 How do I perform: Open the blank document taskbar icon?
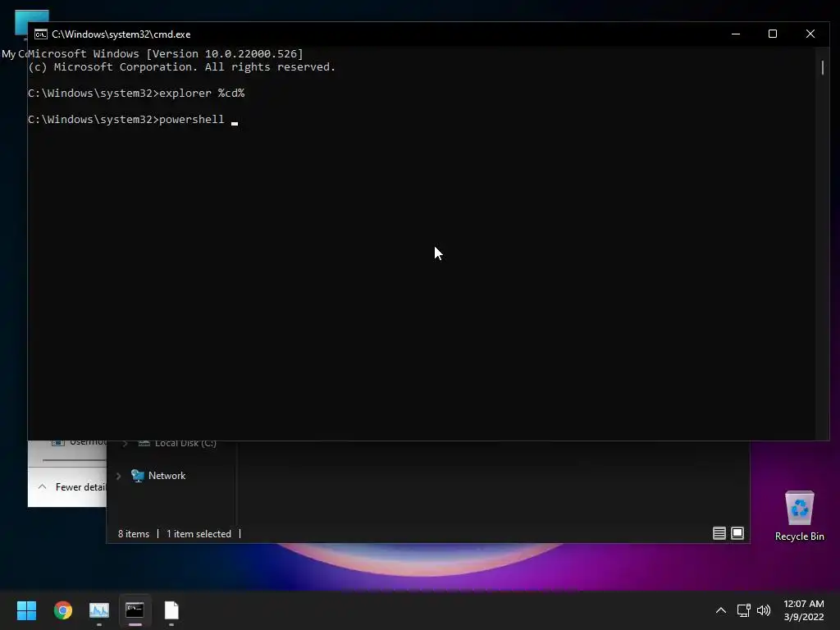(x=171, y=610)
